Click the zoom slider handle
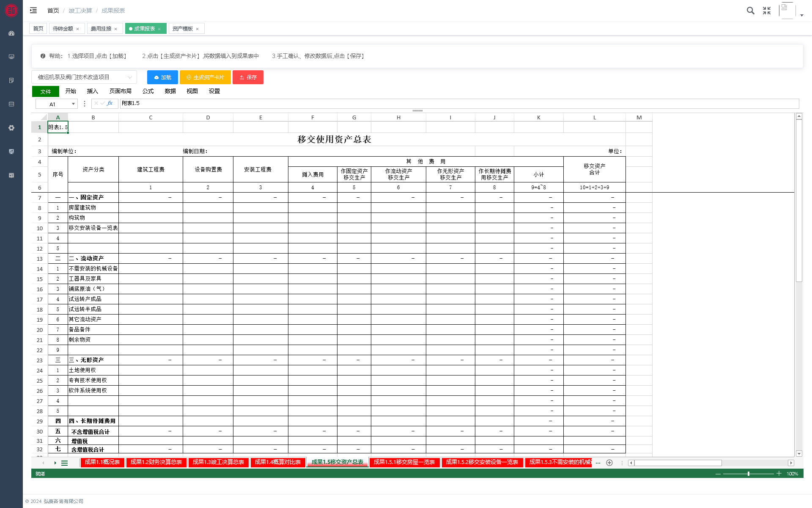The image size is (812, 508). point(749,474)
